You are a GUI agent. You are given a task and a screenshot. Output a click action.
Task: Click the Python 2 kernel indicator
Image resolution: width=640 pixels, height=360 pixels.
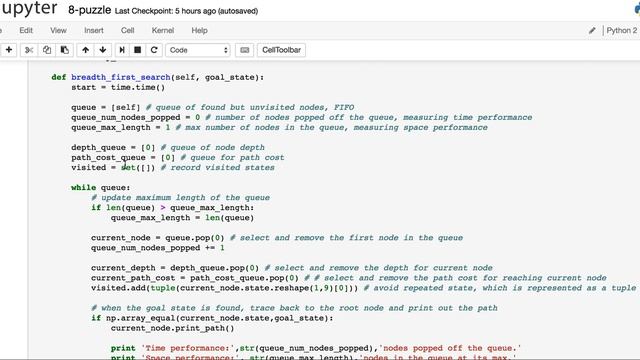pos(621,31)
